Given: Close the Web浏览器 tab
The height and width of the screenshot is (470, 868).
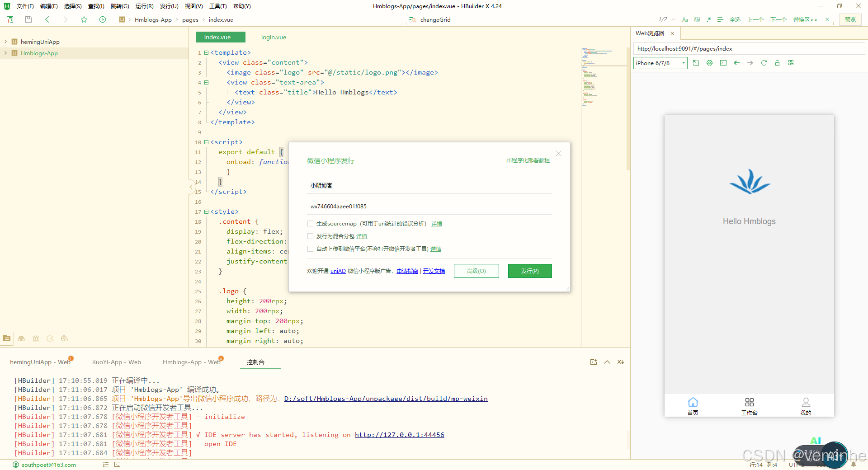Looking at the screenshot, I should coord(672,33).
